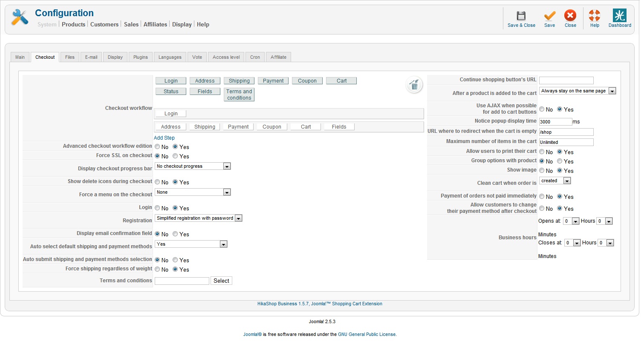
Task: Switch to the Cron tab
Action: 255,57
